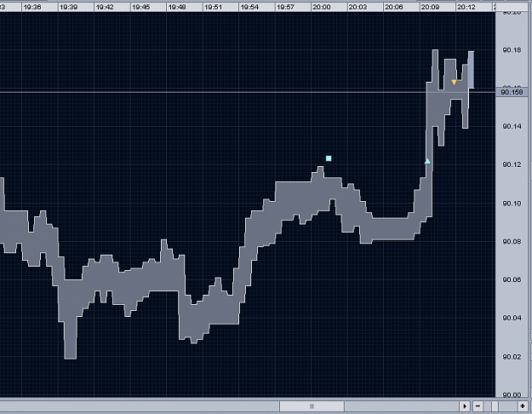Click the 19:51 time axis label

tap(213, 7)
